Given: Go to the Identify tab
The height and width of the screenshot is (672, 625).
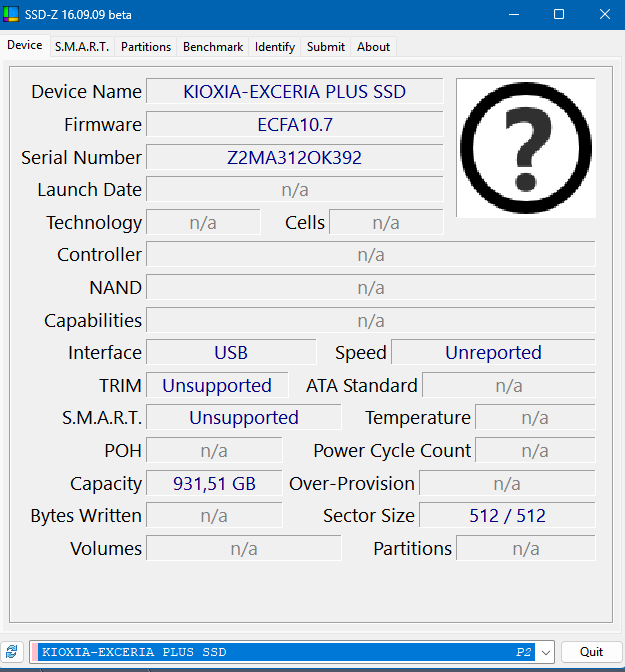Looking at the screenshot, I should pyautogui.click(x=275, y=47).
